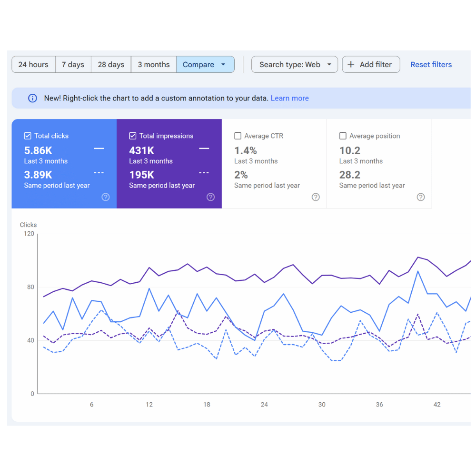Uncheck the Total impressions checkbox
This screenshot has height=476, width=476.
[133, 136]
